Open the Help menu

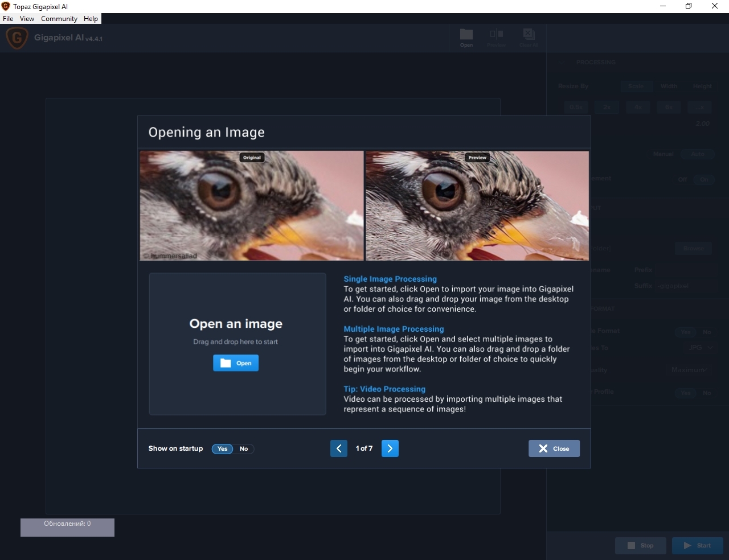click(91, 19)
